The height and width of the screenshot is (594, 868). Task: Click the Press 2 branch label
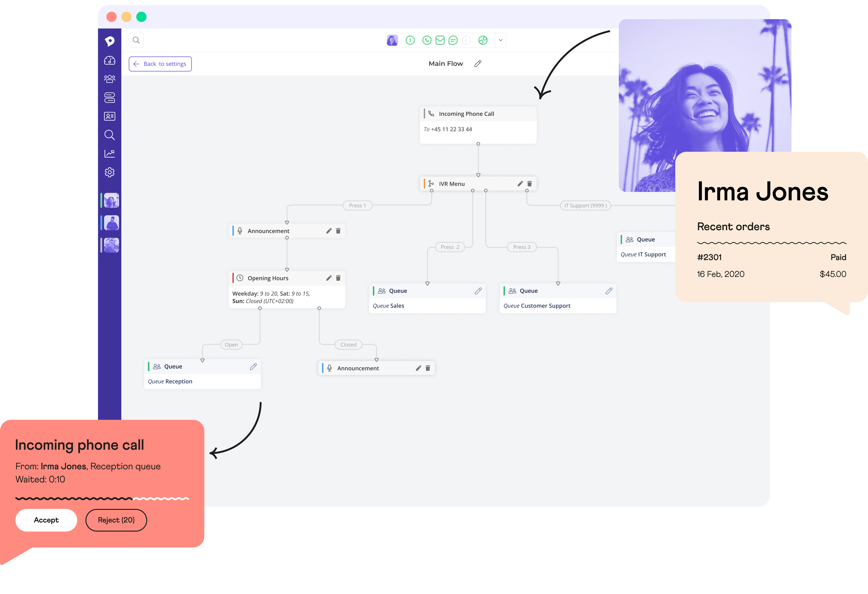450,247
